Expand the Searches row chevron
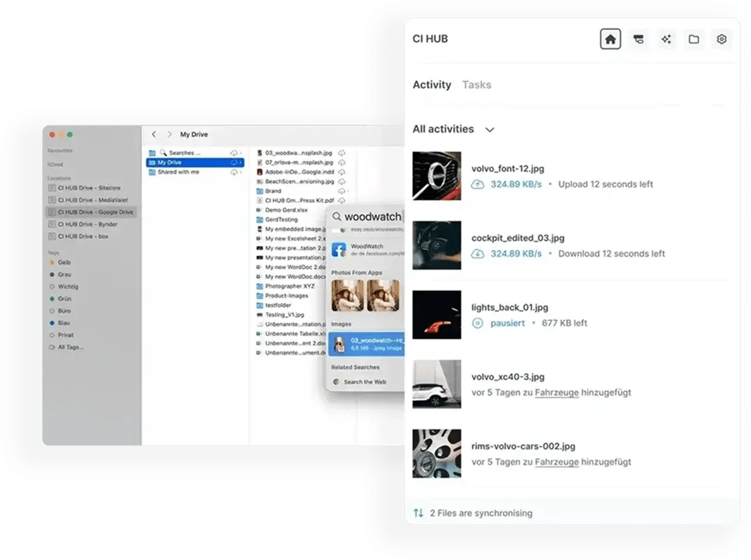Screen dimensions: 751x560 (241, 153)
